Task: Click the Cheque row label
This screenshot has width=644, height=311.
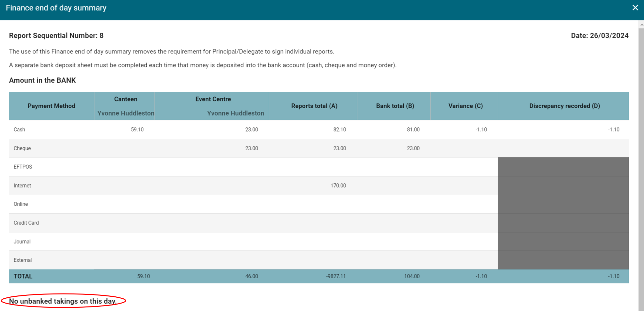Action: click(x=22, y=148)
